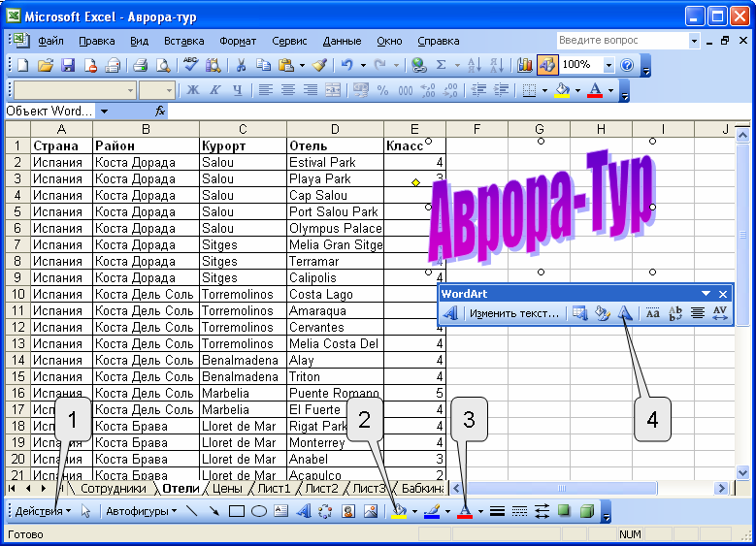This screenshot has width=756, height=546.
Task: Cut selection with the scissors icon
Action: [x=241, y=65]
